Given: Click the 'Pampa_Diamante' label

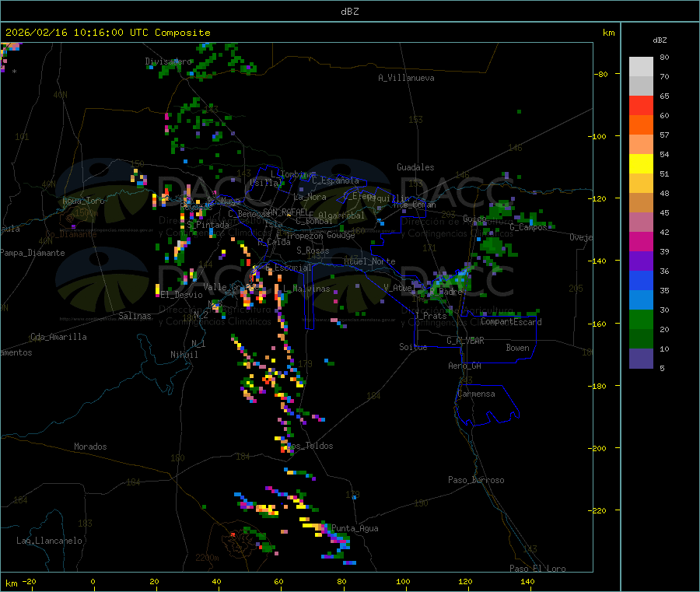Looking at the screenshot, I should tap(33, 253).
